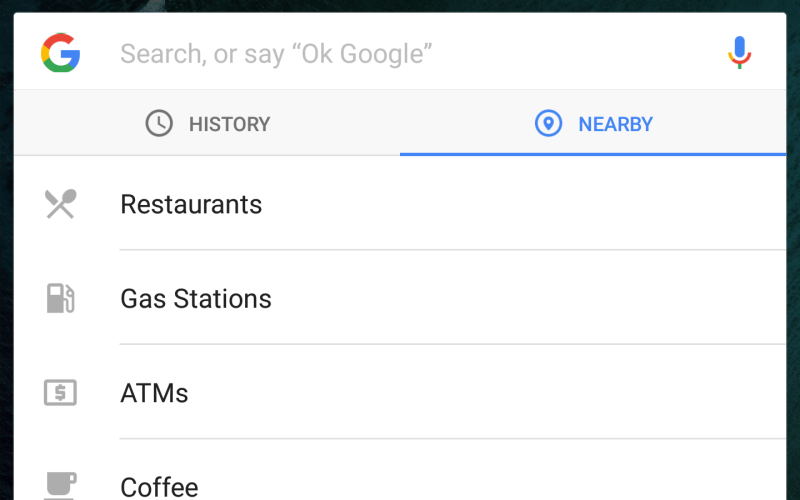Pick the Coffee text label
This screenshot has width=800, height=500.
[x=159, y=487]
